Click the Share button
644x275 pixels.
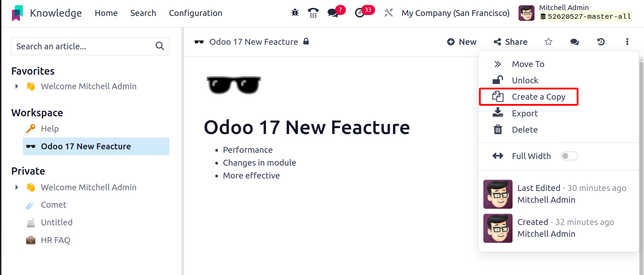(x=510, y=42)
